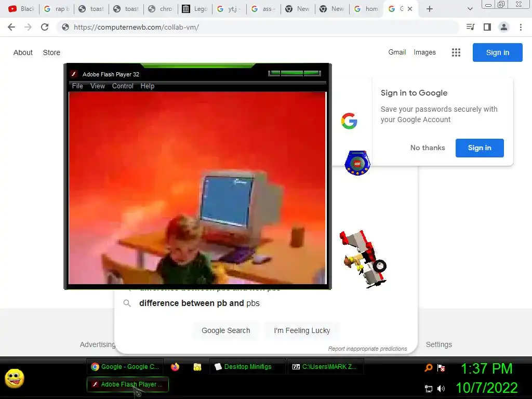
Task: Expand the tab search chevron
Action: coord(470,9)
